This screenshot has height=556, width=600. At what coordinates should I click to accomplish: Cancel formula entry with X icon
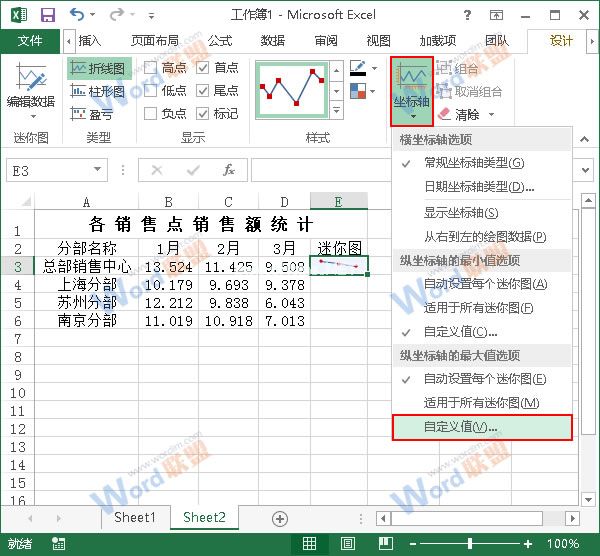(157, 170)
